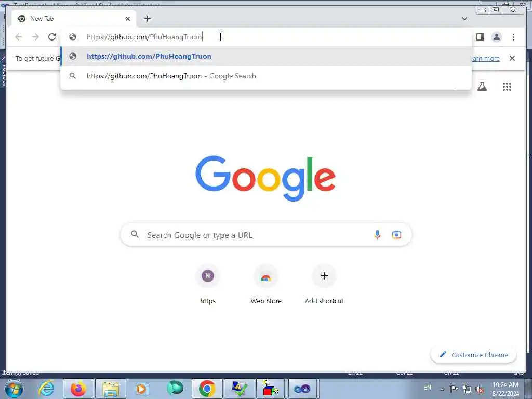The height and width of the screenshot is (399, 532).
Task: Open the colored cubes app taskbar icon
Action: point(271,389)
